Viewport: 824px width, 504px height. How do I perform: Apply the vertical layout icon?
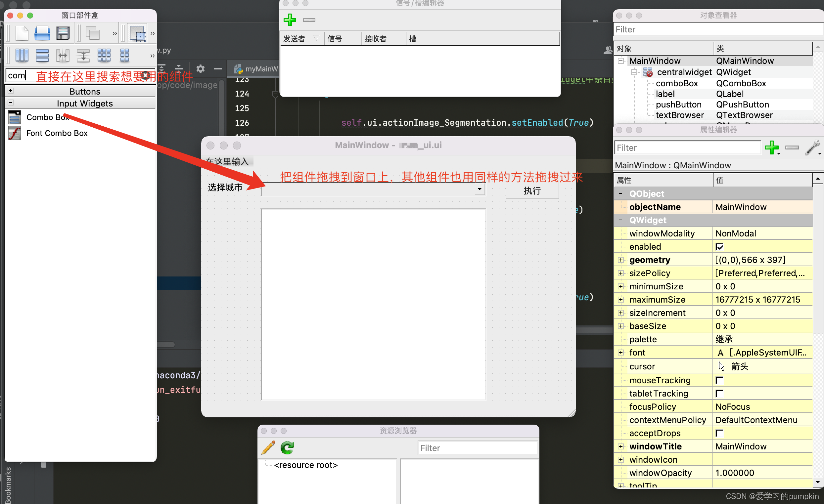point(42,55)
